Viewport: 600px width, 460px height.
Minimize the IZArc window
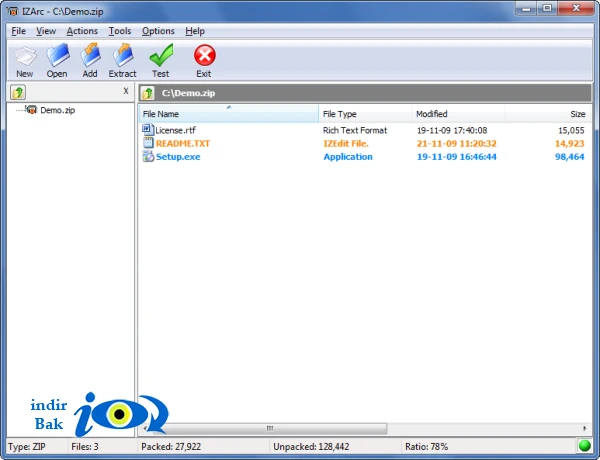[x=526, y=8]
